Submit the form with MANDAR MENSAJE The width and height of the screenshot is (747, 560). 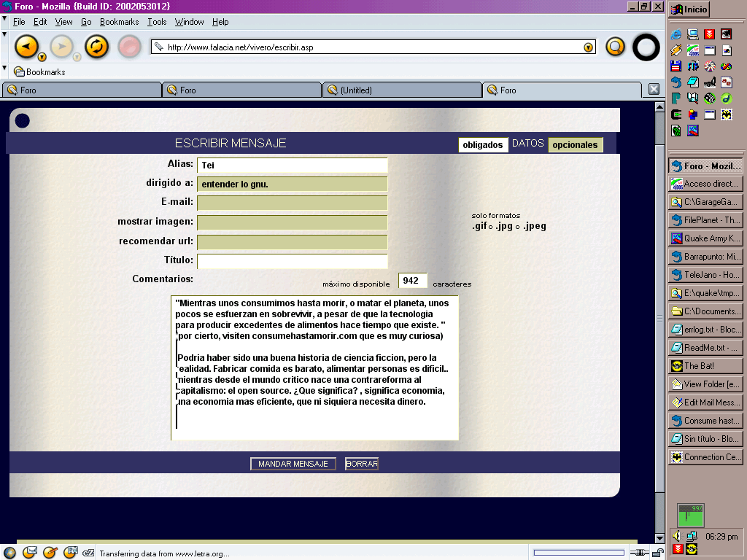point(293,464)
